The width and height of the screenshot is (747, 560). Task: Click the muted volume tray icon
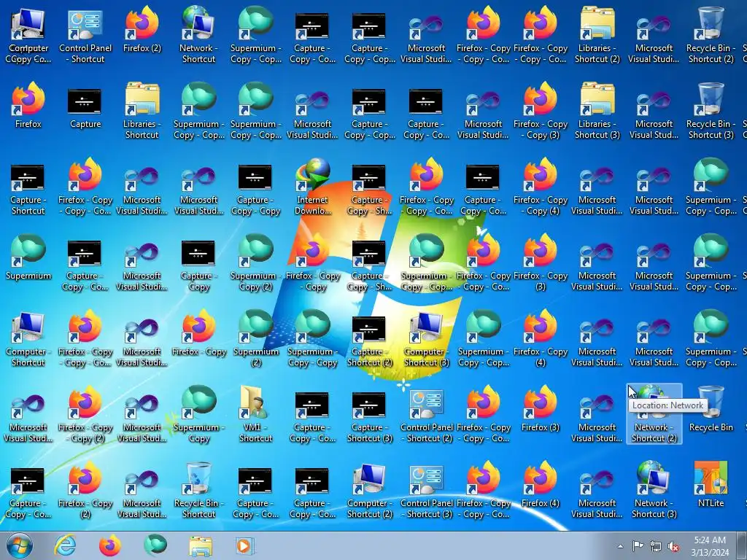click(673, 546)
